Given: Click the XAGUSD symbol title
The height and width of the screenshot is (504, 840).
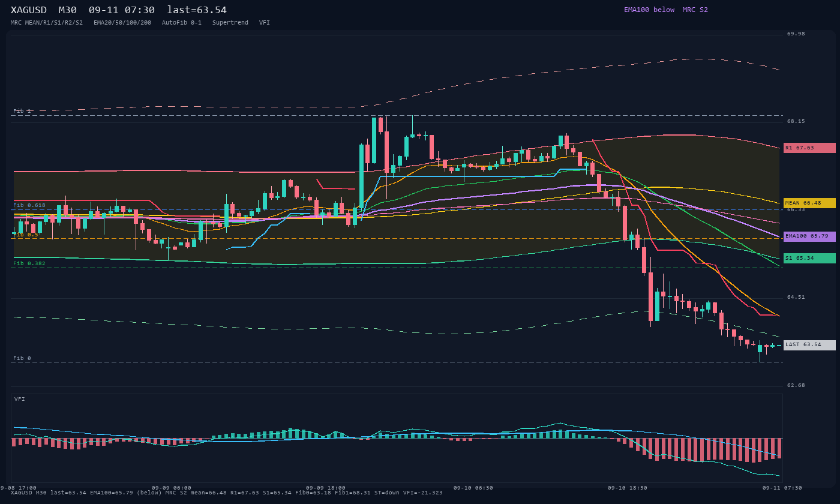Looking at the screenshot, I should 29,10.
